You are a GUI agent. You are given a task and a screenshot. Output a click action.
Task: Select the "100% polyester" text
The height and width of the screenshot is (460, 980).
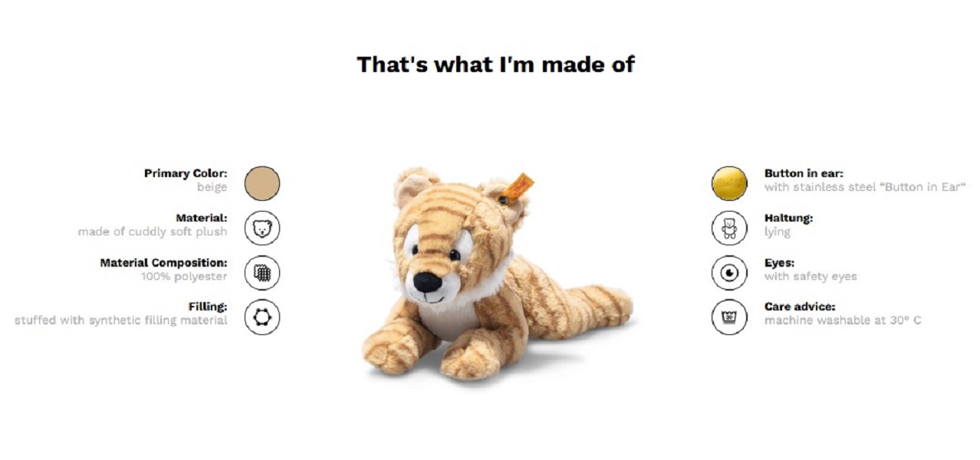(184, 276)
